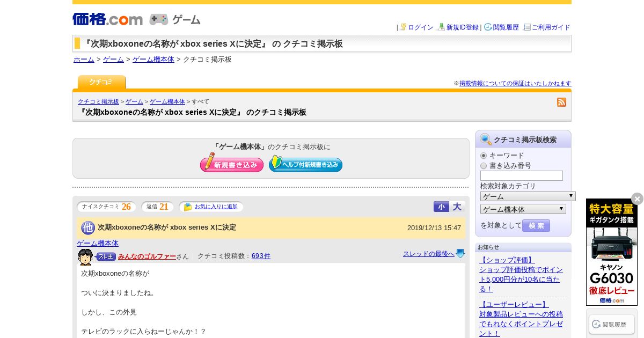The image size is (644, 338).
Task: Open the ゲーム機本体 subcategory dropdown
Action: point(523,209)
